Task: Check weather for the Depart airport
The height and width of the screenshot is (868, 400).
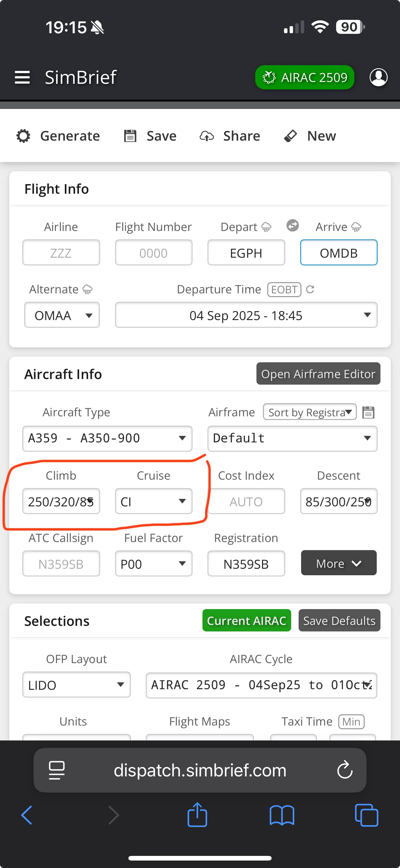Action: click(266, 227)
